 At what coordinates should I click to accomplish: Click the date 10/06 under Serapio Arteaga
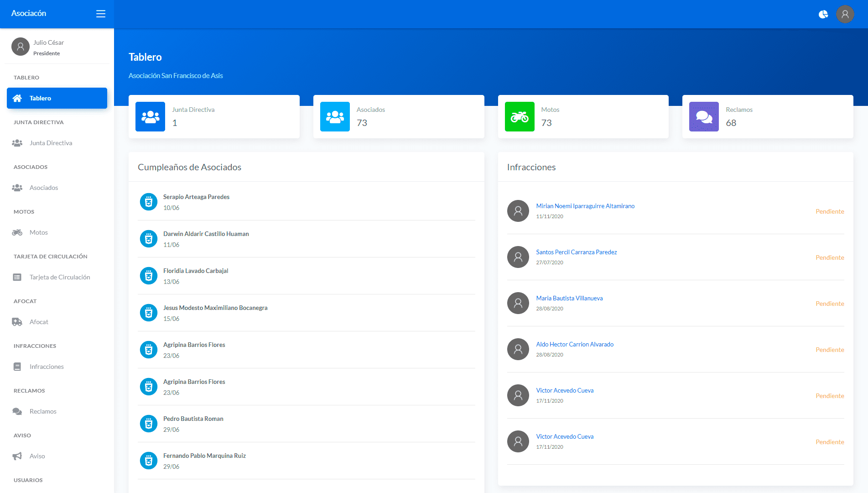171,208
